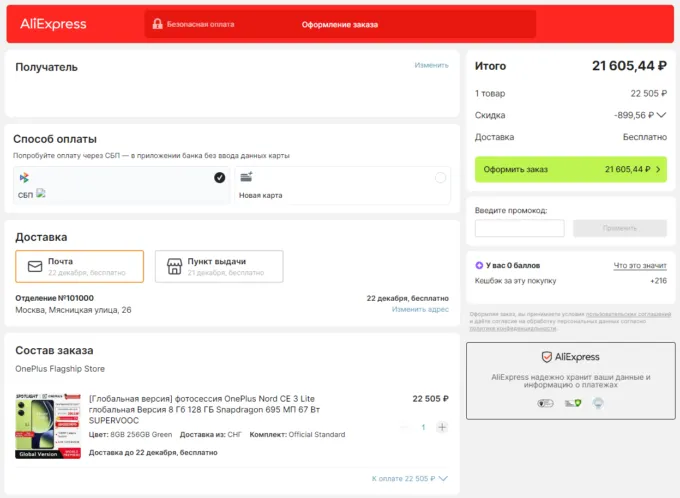Image resolution: width=680 pixels, height=498 pixels.
Task: Expand the Скидка discount details chevron
Action: click(661, 115)
